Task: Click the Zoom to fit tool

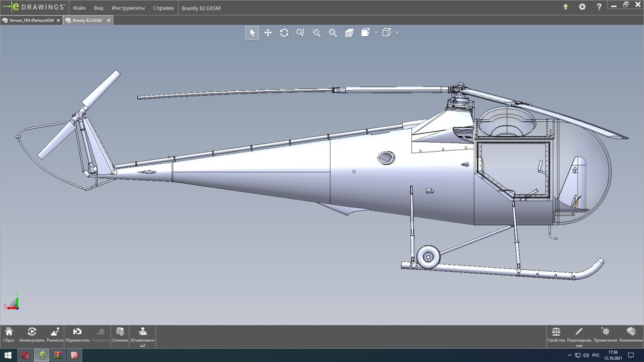Action: (333, 33)
